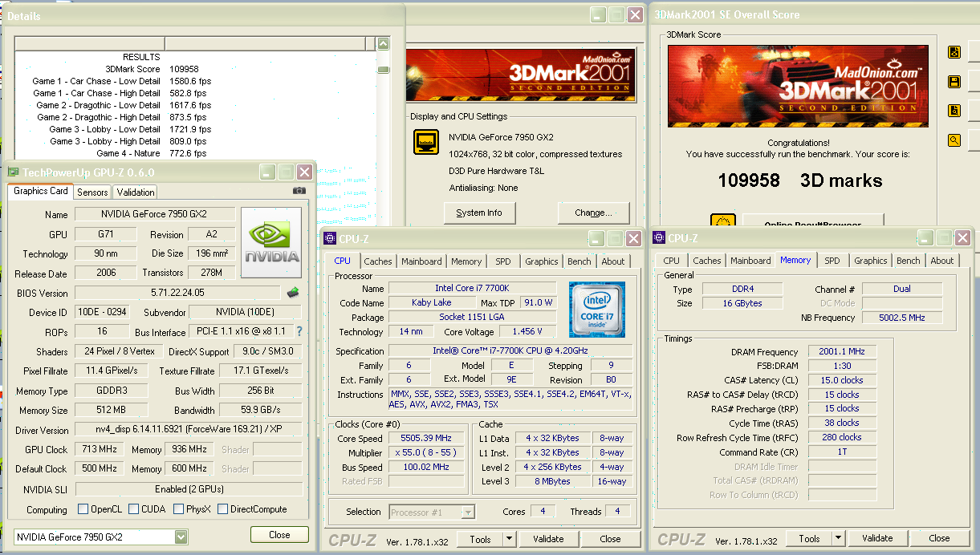Click the title bar icon of the CPU-Z Memory window
Screen dimensions: 980x555
pos(659,238)
